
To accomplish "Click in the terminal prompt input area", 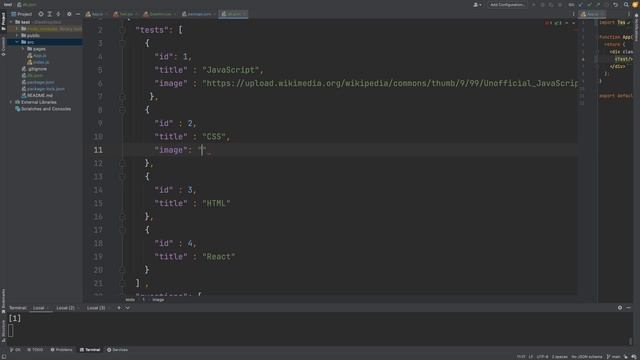I will coord(11,331).
